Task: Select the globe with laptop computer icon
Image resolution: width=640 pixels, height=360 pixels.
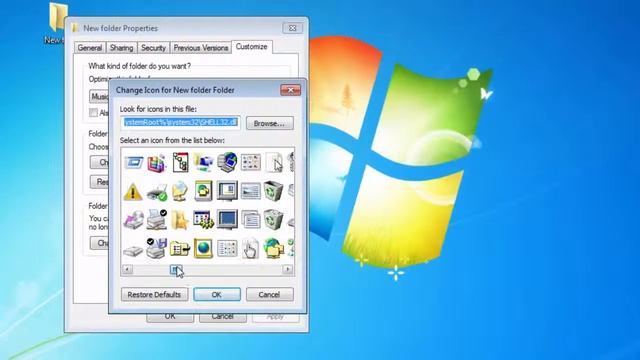Action: (x=227, y=162)
